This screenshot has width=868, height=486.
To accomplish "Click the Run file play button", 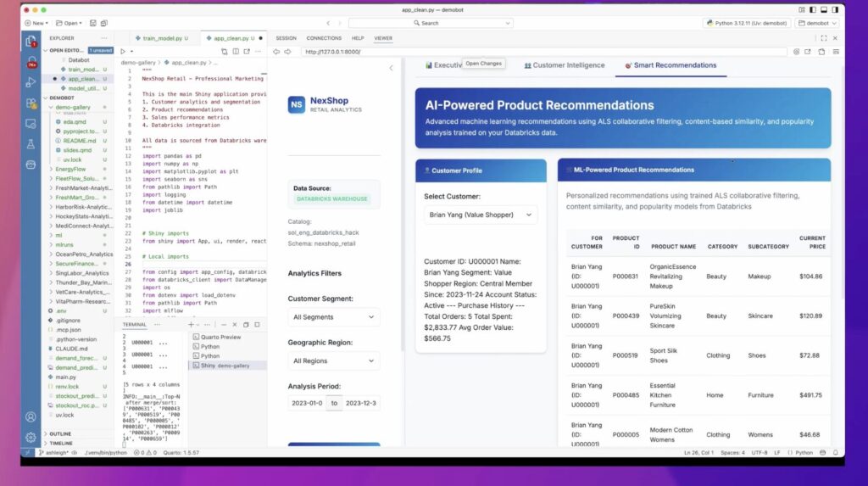I will point(123,52).
